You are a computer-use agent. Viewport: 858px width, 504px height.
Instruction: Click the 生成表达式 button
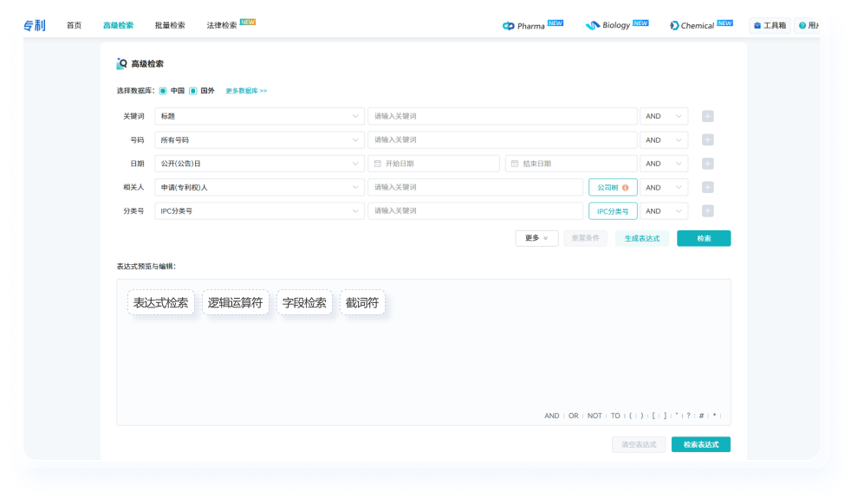(642, 238)
